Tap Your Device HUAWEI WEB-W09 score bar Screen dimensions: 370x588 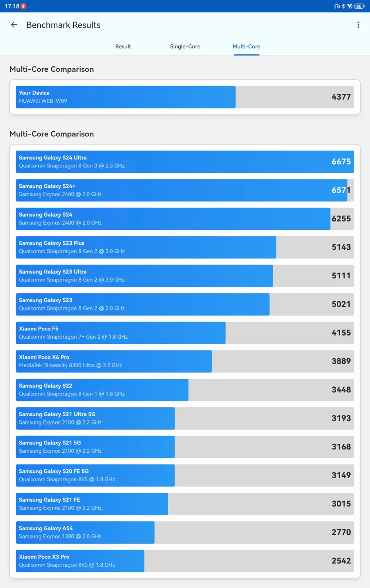pyautogui.click(x=185, y=97)
